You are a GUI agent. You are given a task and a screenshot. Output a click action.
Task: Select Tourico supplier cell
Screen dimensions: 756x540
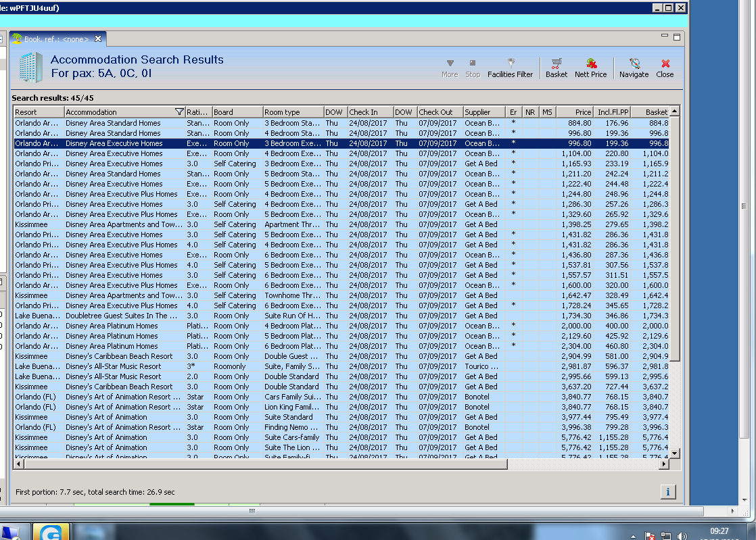484,366
